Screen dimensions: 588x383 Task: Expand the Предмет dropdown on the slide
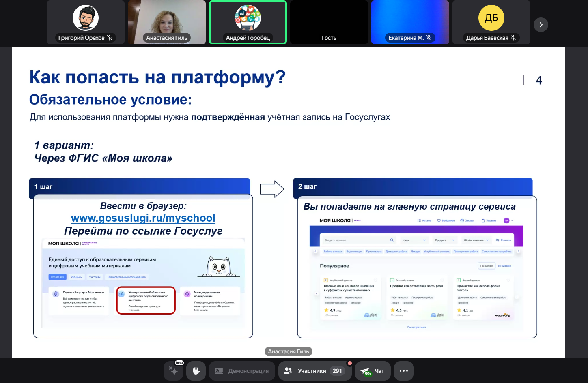(444, 240)
